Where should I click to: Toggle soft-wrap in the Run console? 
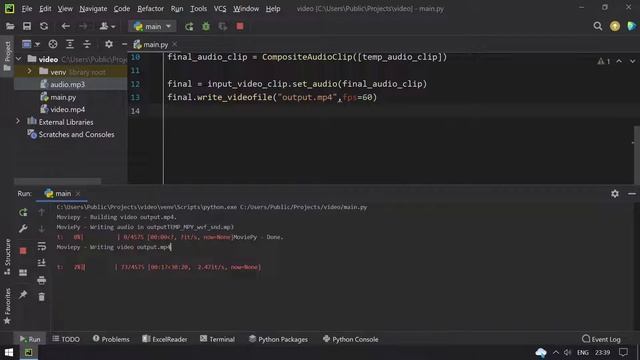42,246
